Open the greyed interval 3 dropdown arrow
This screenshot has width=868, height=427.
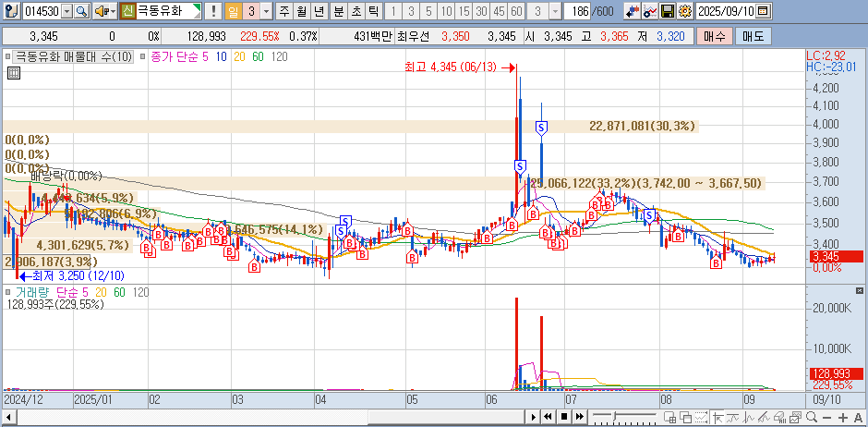click(x=555, y=10)
